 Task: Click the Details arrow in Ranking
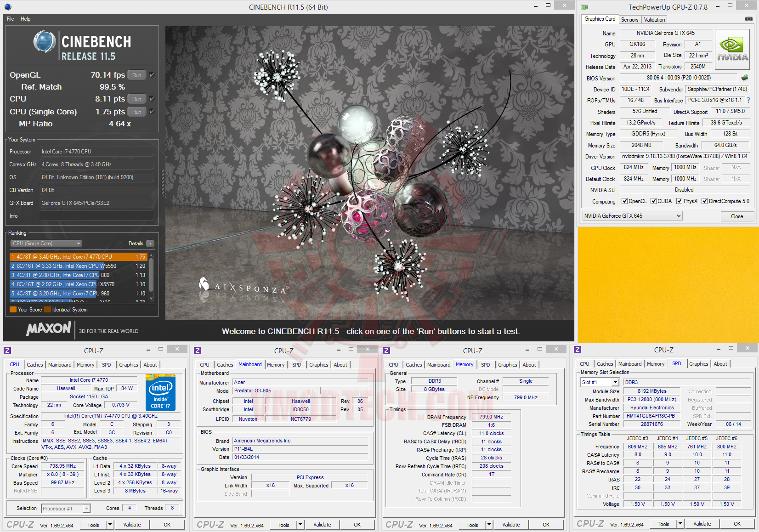click(x=150, y=243)
